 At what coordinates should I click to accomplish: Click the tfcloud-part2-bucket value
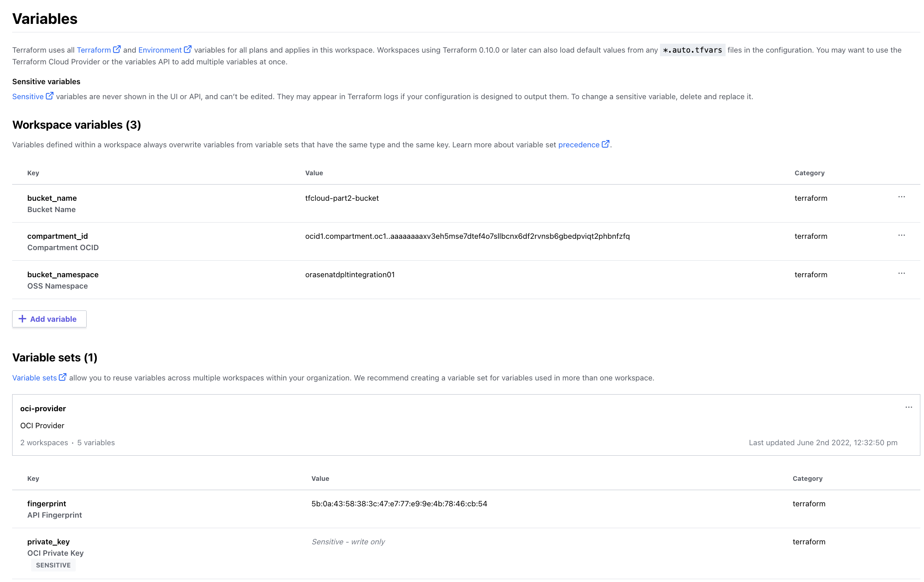[x=342, y=198]
